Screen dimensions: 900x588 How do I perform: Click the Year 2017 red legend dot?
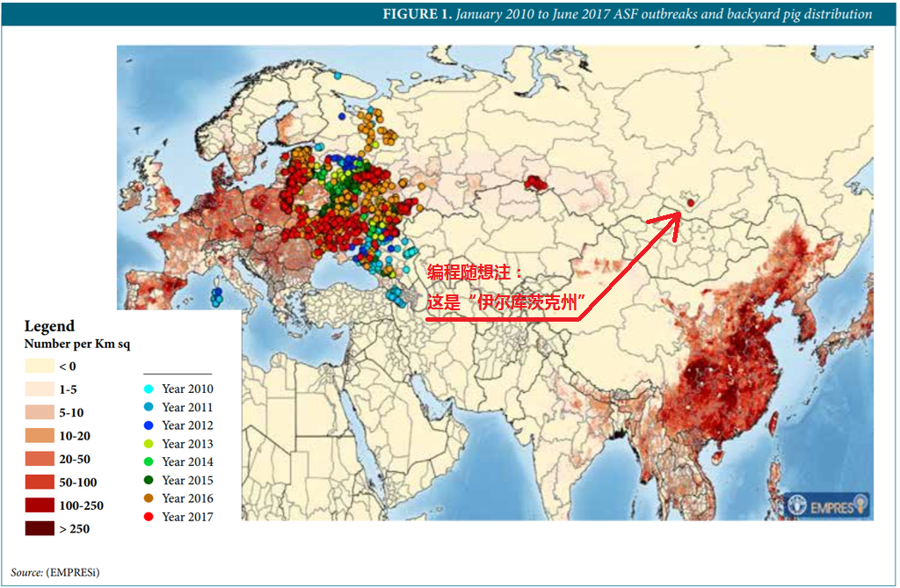pyautogui.click(x=149, y=517)
